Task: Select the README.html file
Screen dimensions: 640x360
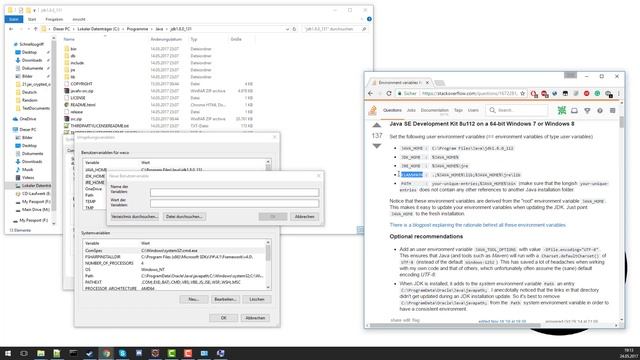Action: (83, 104)
